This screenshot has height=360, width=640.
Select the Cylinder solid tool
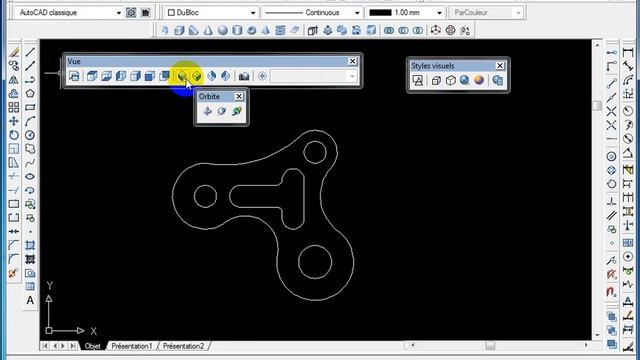pyautogui.click(x=237, y=30)
